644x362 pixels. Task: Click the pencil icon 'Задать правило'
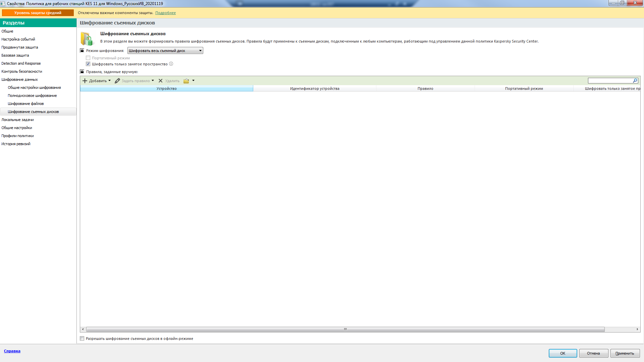tap(117, 81)
